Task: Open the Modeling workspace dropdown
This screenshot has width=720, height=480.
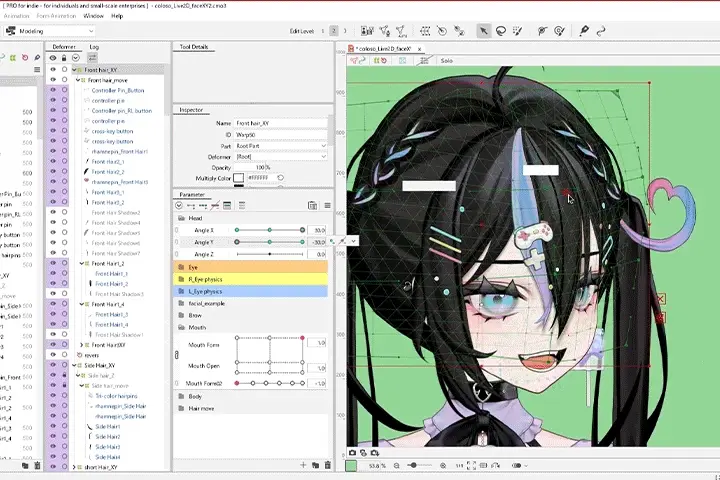Action: tap(50, 31)
